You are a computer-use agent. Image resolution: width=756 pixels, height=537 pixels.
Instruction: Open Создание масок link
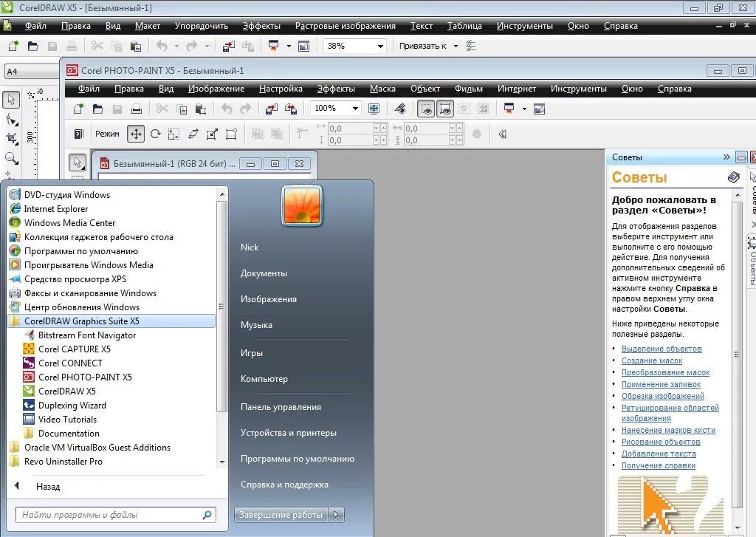click(x=652, y=360)
